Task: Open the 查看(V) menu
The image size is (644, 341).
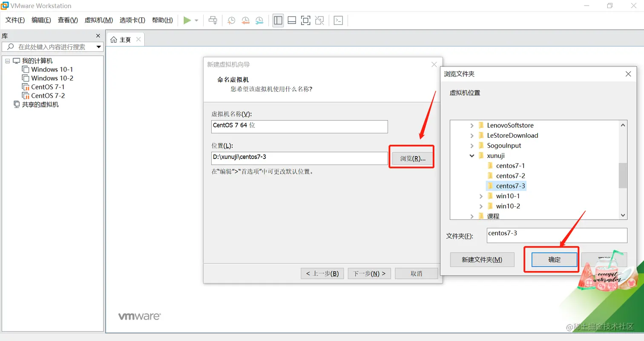Action: pyautogui.click(x=68, y=20)
